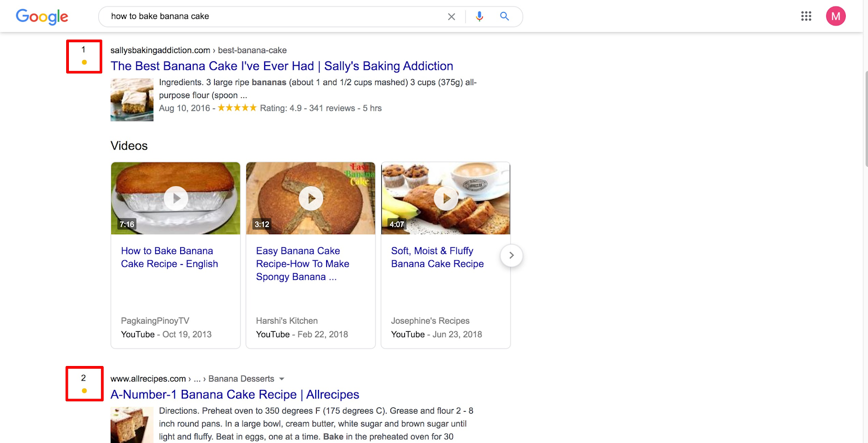This screenshot has width=868, height=443.
Task: Click the Allrecipes banana cake thumbnail image
Action: [x=132, y=425]
